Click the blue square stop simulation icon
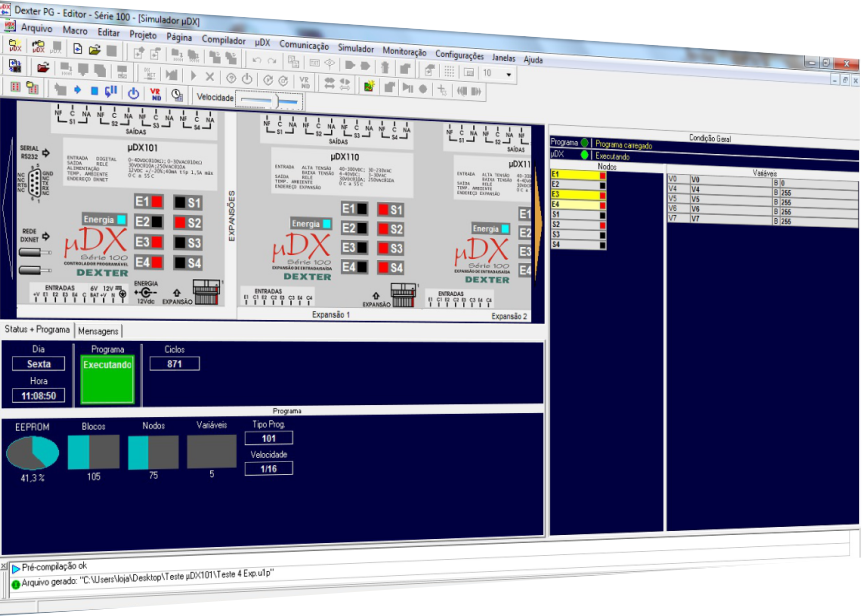862x616 pixels. (95, 90)
